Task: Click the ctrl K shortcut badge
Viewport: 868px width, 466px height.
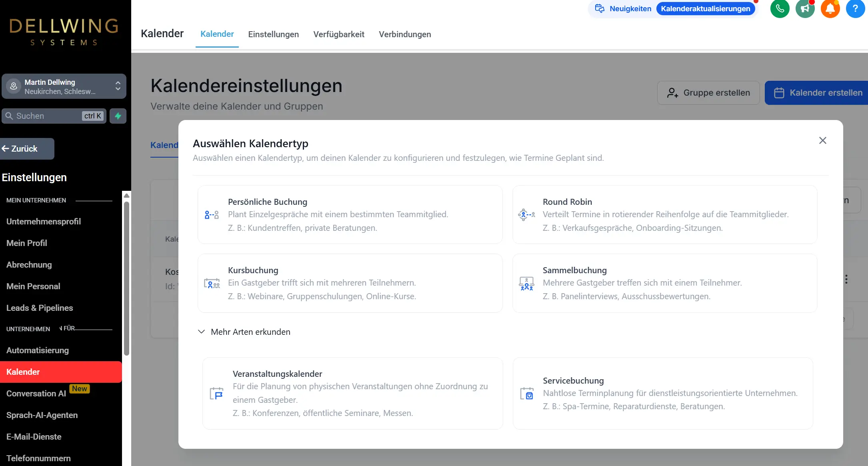Action: click(93, 116)
